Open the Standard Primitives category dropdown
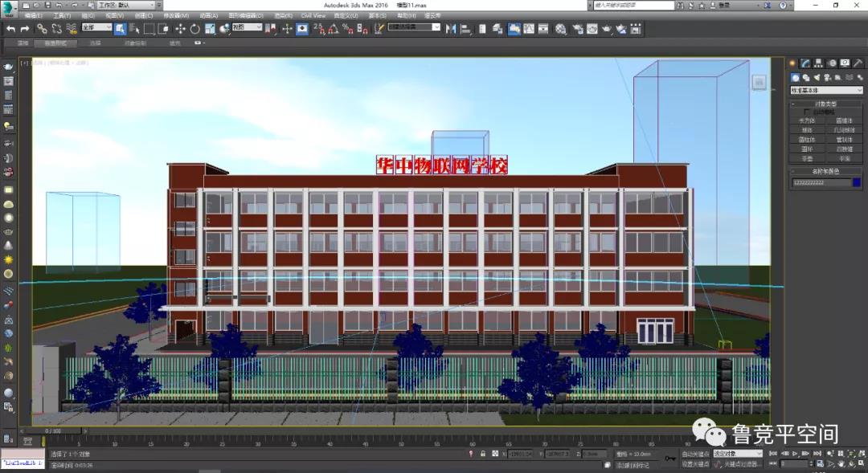The image size is (868, 473). (825, 91)
